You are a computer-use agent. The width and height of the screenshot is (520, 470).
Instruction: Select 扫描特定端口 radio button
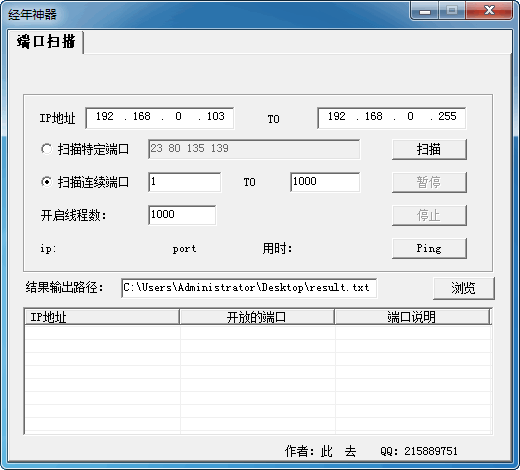click(85, 149)
